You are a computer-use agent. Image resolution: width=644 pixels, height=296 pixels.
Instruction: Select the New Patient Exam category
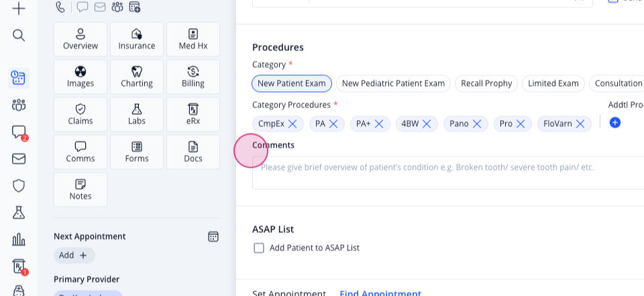(292, 83)
